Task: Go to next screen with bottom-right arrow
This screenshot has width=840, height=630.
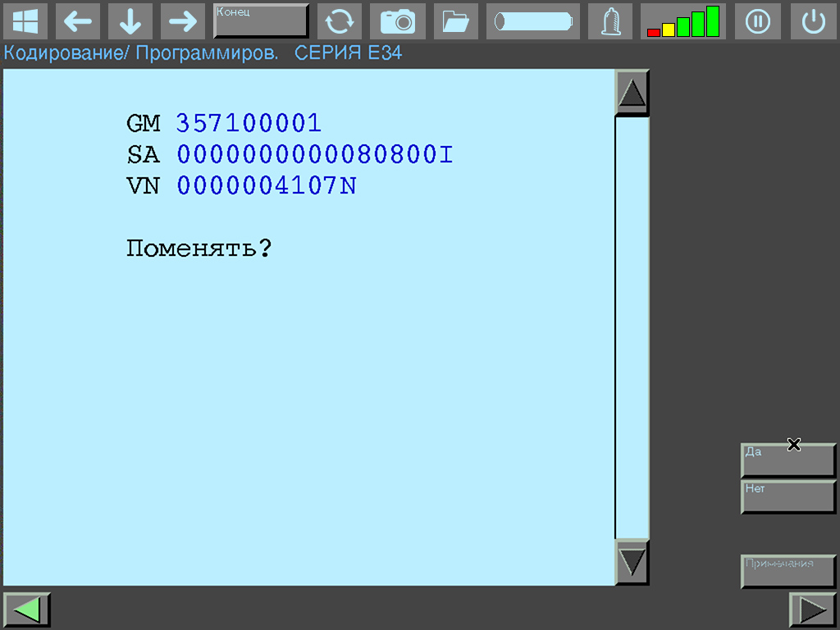Action: 812,609
